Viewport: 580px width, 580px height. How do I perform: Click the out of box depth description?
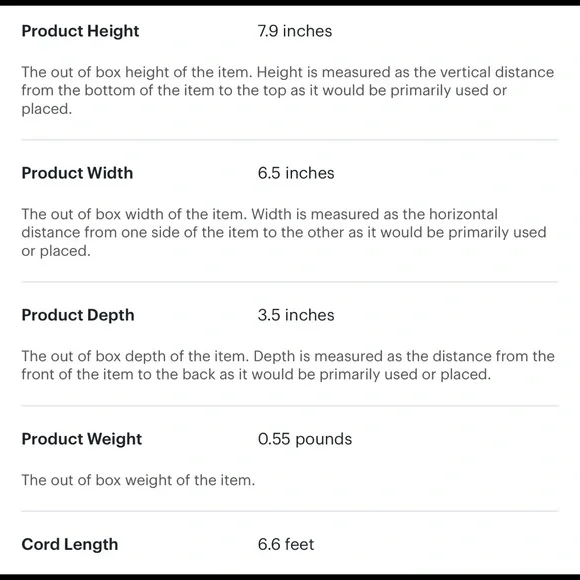click(288, 365)
